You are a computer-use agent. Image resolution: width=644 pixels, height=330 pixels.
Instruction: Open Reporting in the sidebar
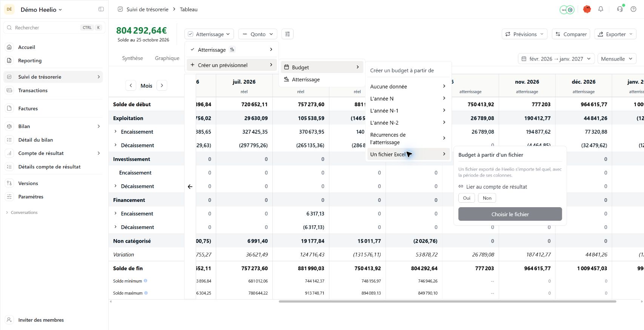[x=53, y=61]
